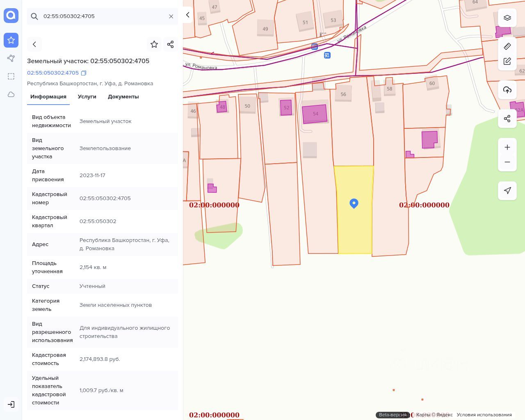Click value 2,154 кв. м
Screen dimensions: 525x420
coord(93,267)
